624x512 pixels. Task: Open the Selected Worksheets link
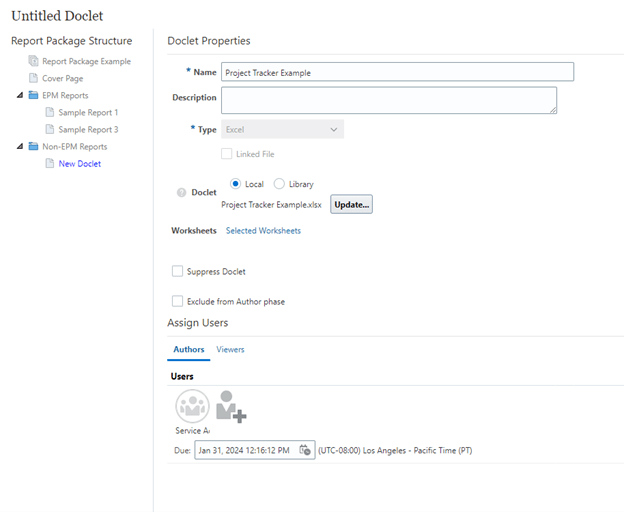pyautogui.click(x=263, y=231)
